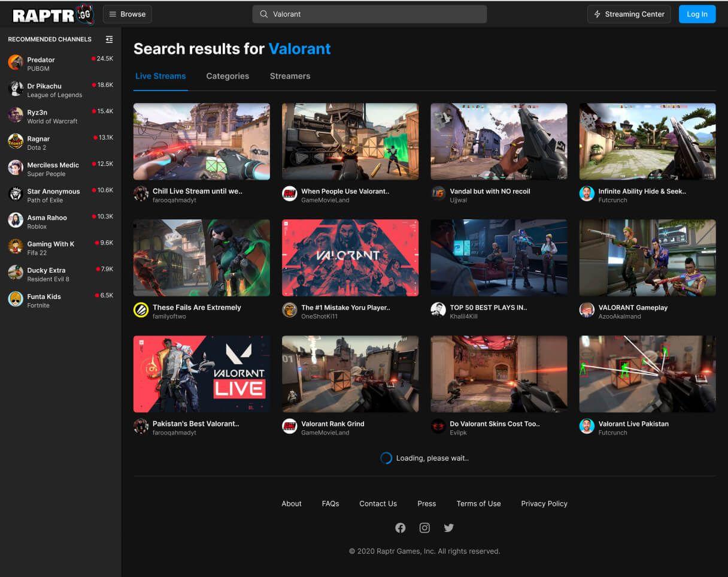Open Ryz3n channel avatar
Viewport: 728px width, 577px height.
[x=16, y=115]
